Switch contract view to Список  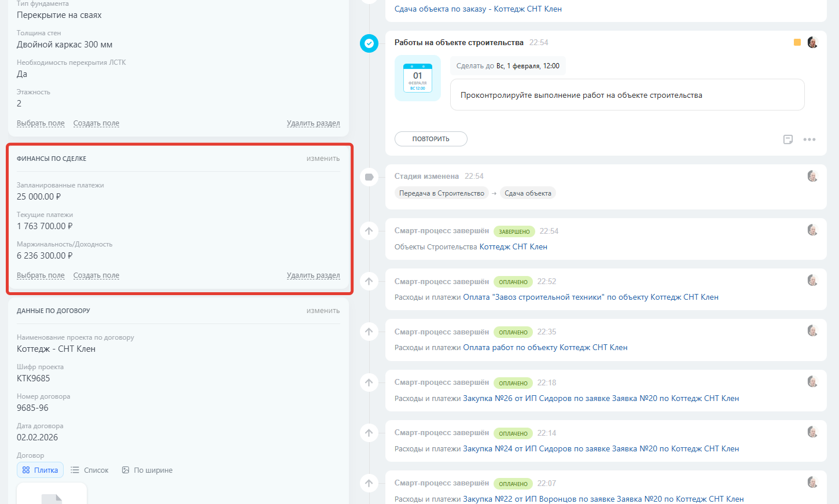click(90, 470)
